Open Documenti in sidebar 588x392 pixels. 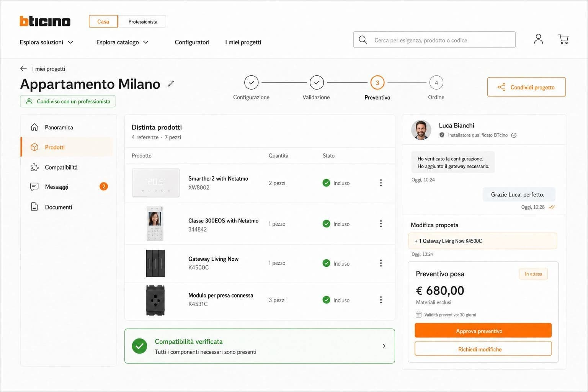point(67,207)
